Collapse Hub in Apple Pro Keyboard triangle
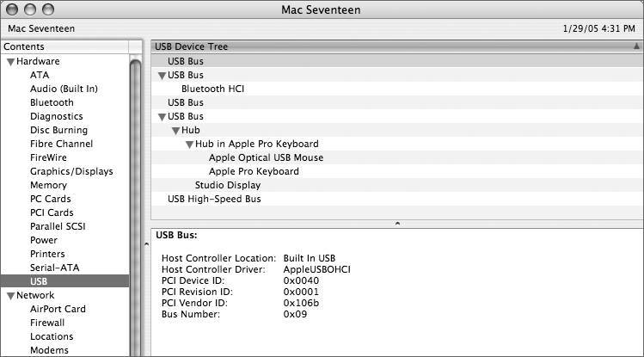 [x=189, y=145]
